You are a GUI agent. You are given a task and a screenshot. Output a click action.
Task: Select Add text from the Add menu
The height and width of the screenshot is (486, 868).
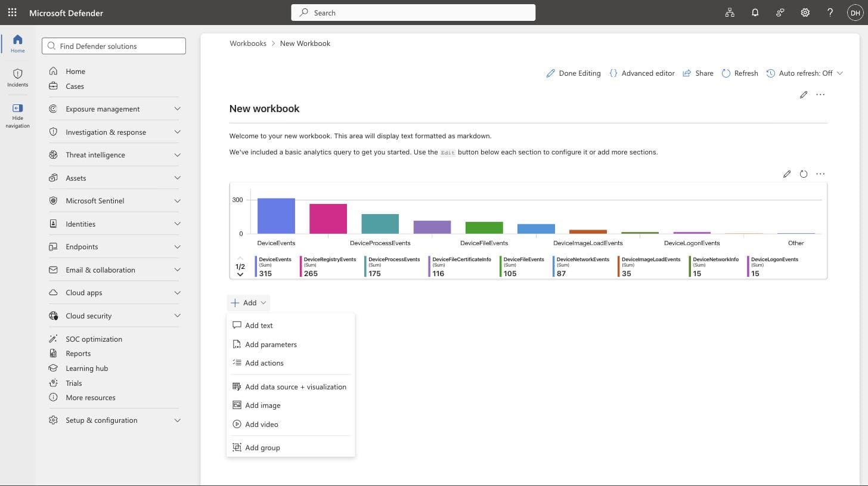point(291,326)
